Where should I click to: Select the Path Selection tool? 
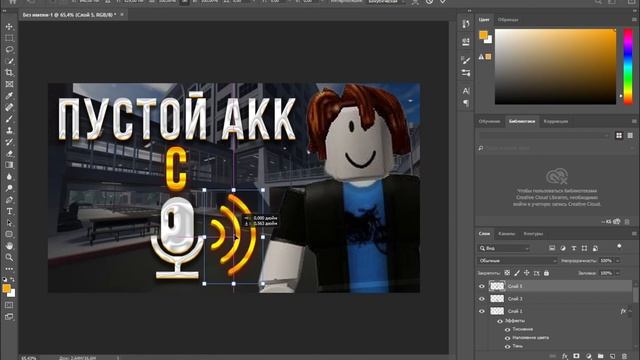point(9,223)
